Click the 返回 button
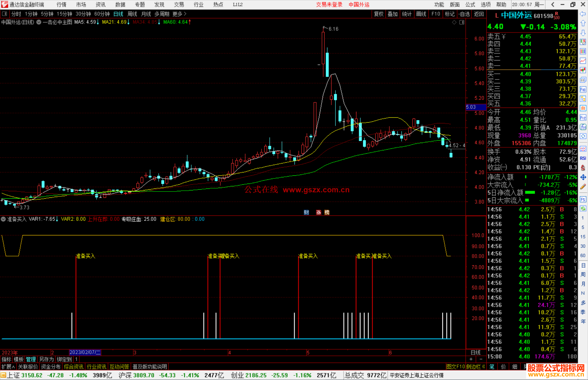Screen dimensions: 588x380 pyautogui.click(x=479, y=14)
